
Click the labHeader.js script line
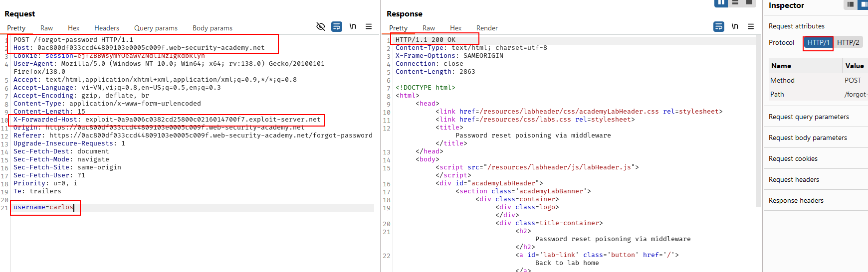click(x=537, y=167)
